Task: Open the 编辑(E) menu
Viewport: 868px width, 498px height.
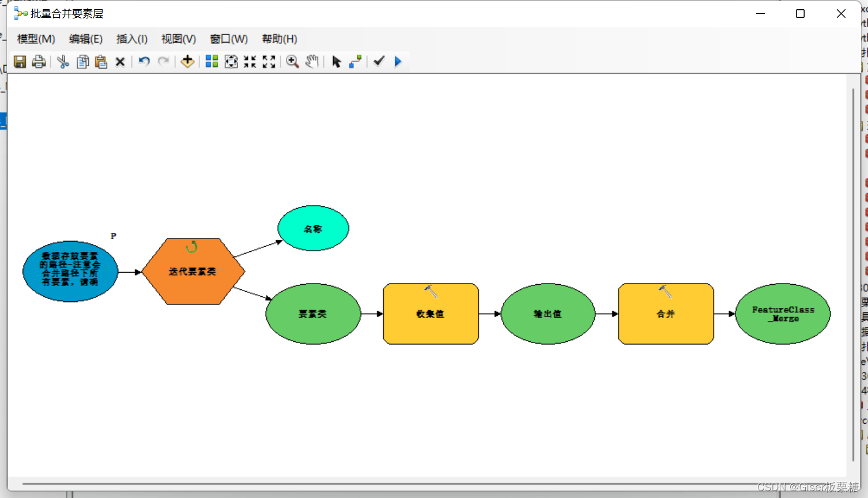Action: pyautogui.click(x=86, y=39)
